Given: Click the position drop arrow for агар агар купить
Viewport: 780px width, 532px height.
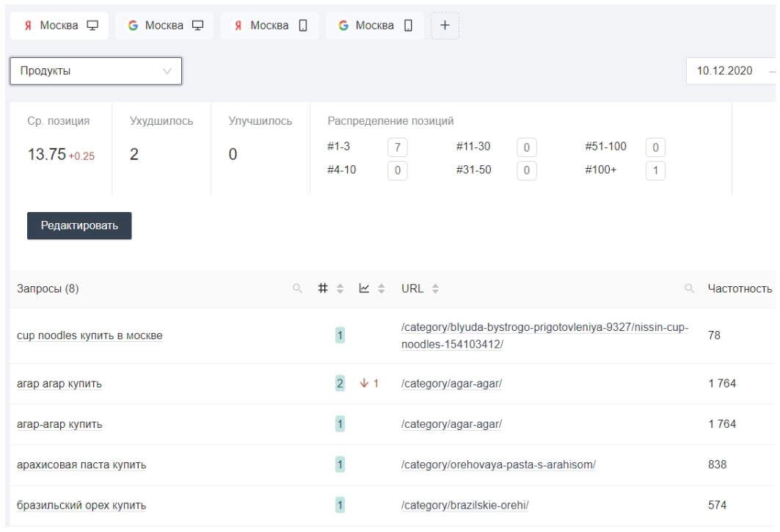Looking at the screenshot, I should click(363, 382).
